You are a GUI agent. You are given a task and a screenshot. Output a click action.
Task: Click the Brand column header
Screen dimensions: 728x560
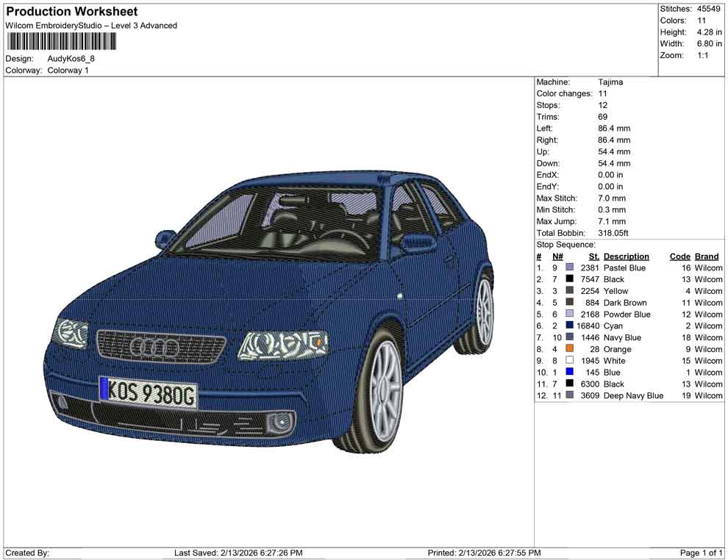pyautogui.click(x=707, y=256)
